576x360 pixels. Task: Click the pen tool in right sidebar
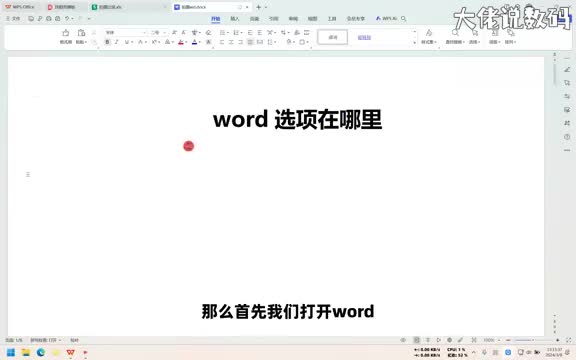(x=567, y=69)
